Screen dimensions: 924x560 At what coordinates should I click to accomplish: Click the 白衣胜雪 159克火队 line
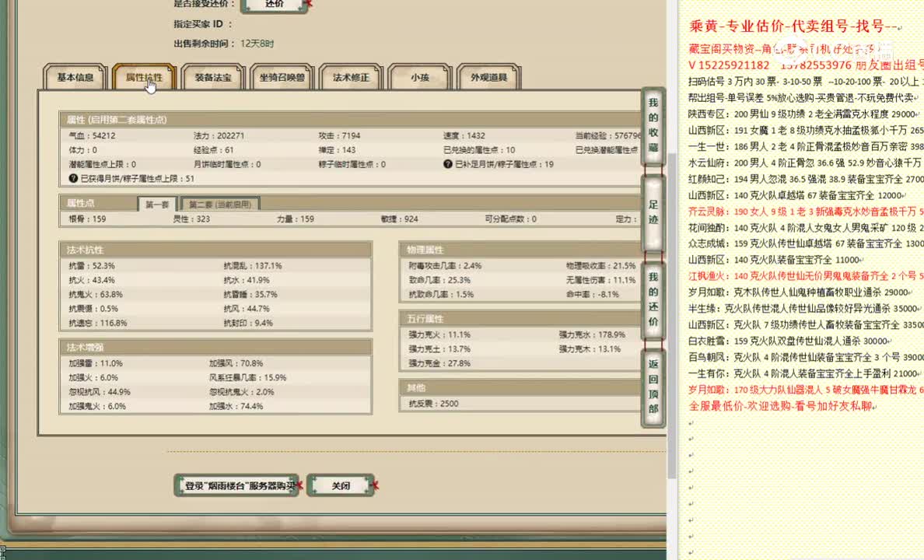[789, 341]
